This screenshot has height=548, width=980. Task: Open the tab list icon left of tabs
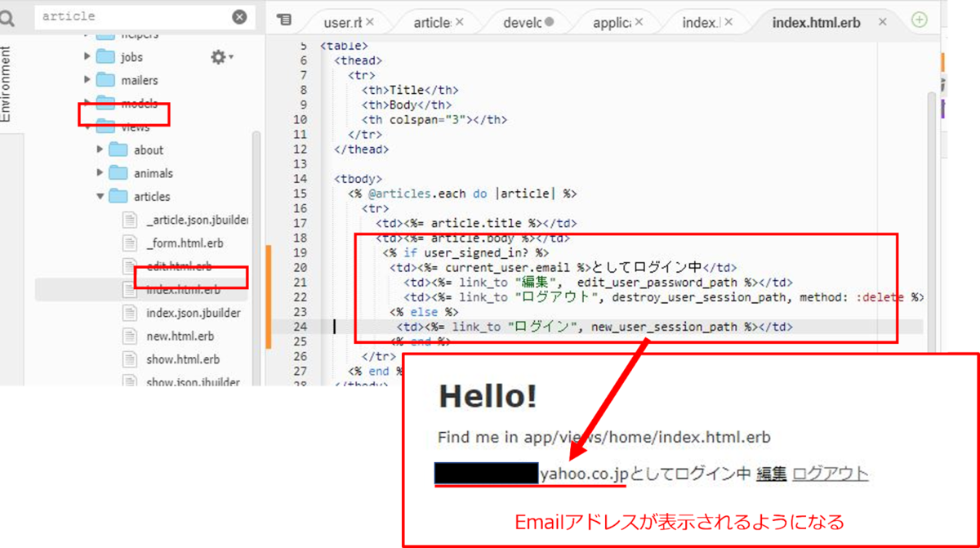tap(283, 20)
